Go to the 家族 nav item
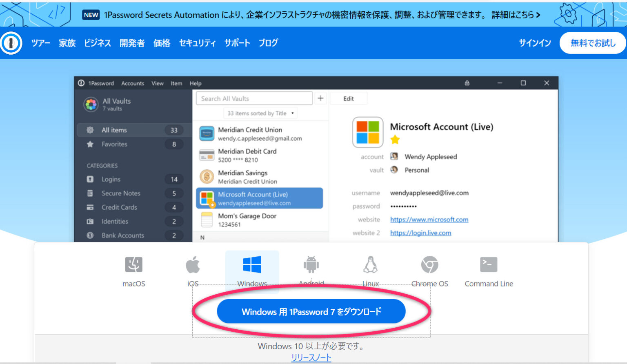The height and width of the screenshot is (364, 627). coord(67,43)
